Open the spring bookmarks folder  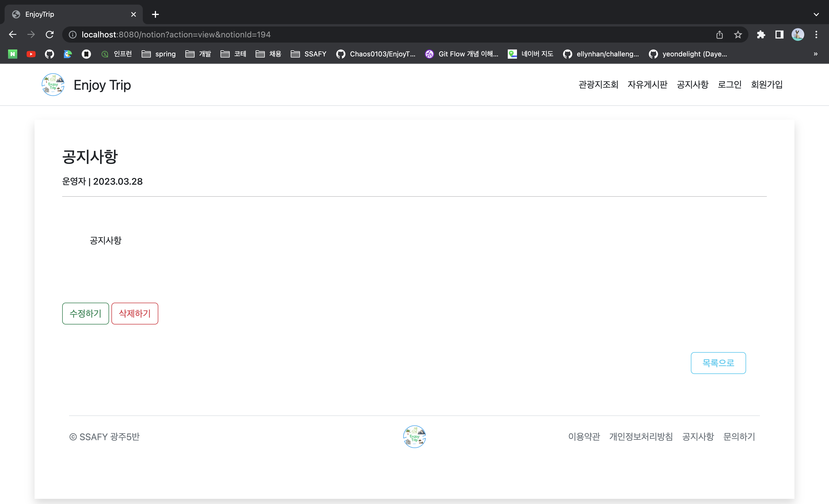click(159, 54)
